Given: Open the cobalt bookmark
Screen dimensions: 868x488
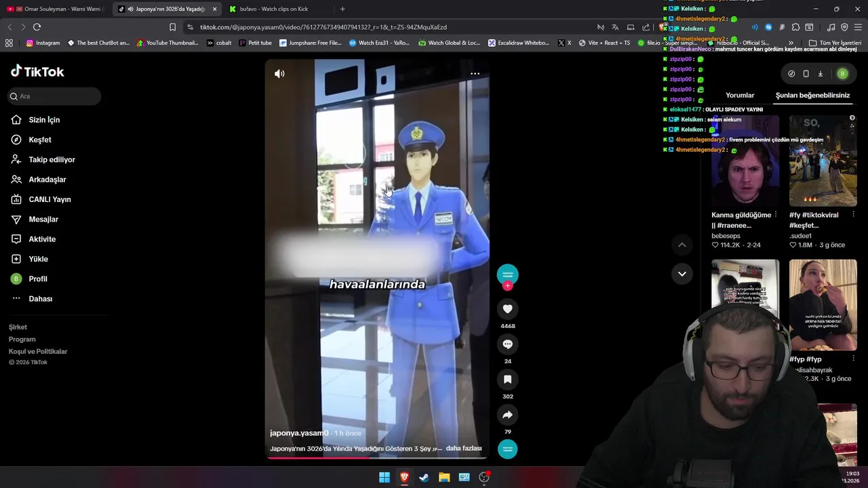Looking at the screenshot, I should (x=219, y=43).
